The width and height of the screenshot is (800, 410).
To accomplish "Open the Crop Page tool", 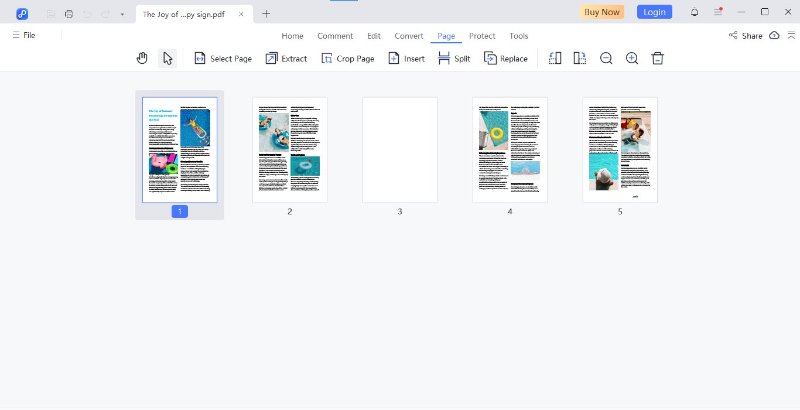I will pos(347,59).
